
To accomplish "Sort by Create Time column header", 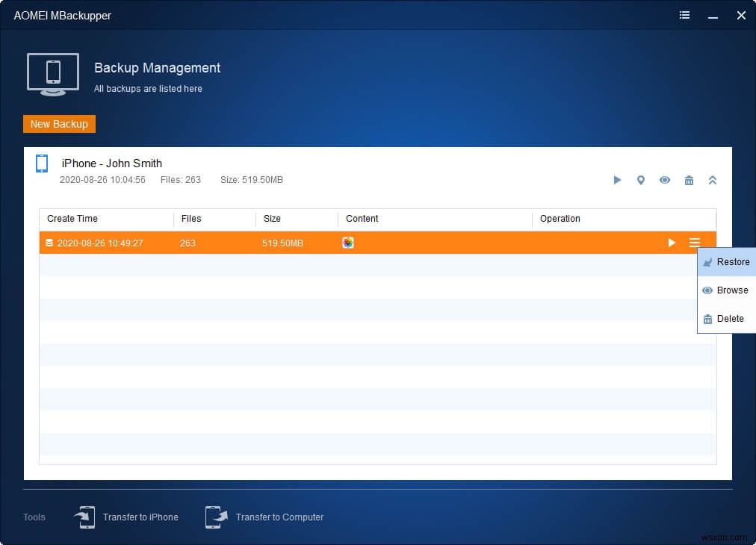I will [x=72, y=219].
